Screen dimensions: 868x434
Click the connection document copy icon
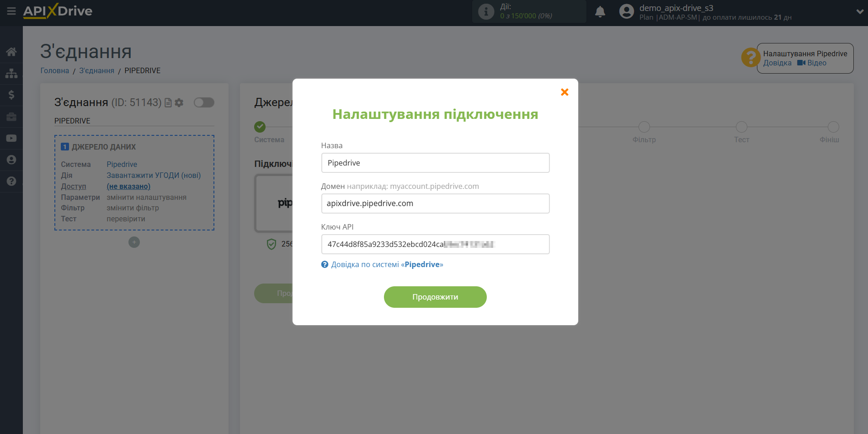(x=168, y=103)
